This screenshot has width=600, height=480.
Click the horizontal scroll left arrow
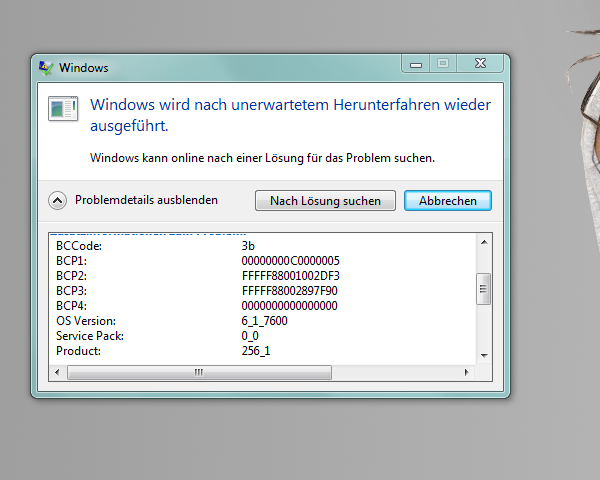point(57,372)
